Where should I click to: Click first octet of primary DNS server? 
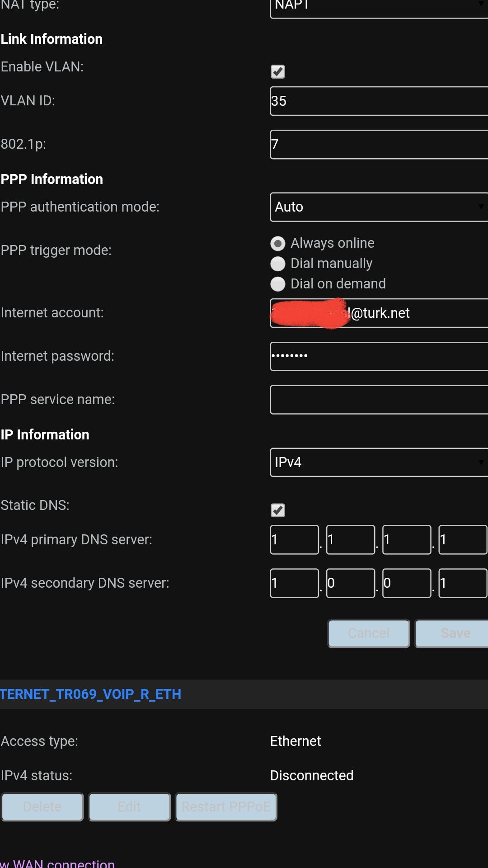click(x=294, y=540)
